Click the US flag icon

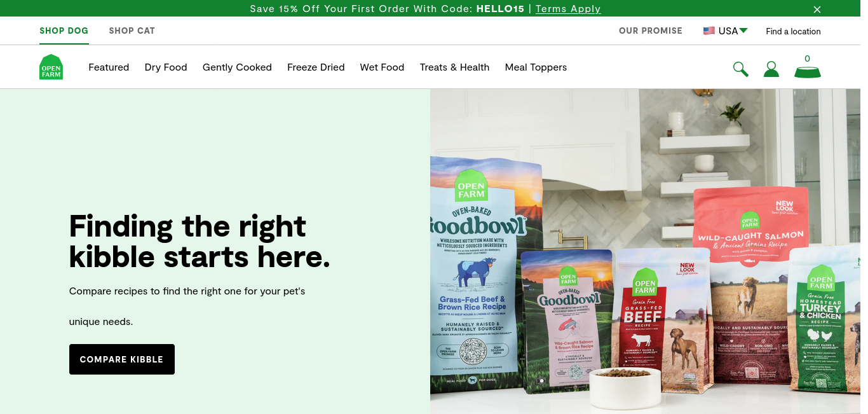[709, 31]
